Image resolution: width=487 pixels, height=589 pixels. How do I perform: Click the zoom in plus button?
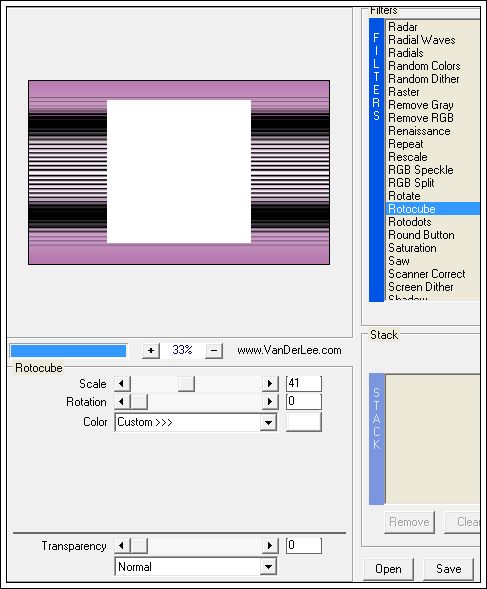(x=151, y=350)
